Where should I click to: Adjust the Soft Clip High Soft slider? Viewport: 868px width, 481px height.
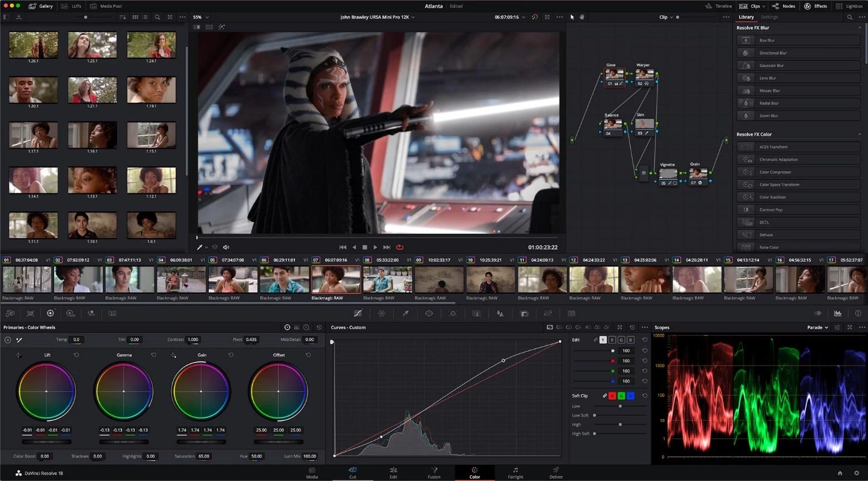click(620, 434)
